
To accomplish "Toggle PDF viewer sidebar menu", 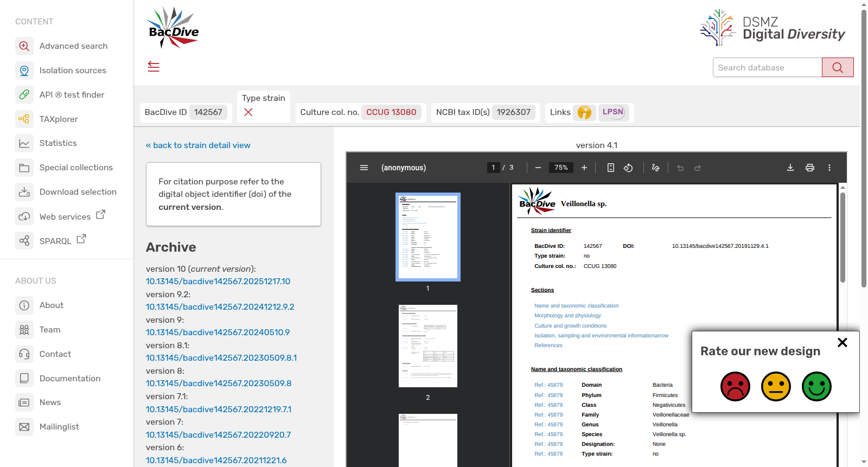I will click(364, 168).
